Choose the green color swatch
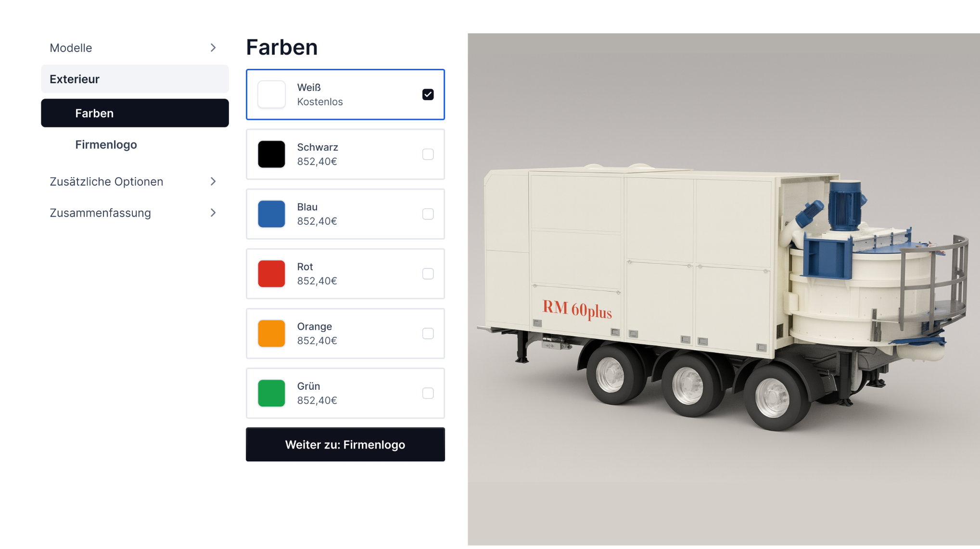 (x=271, y=393)
